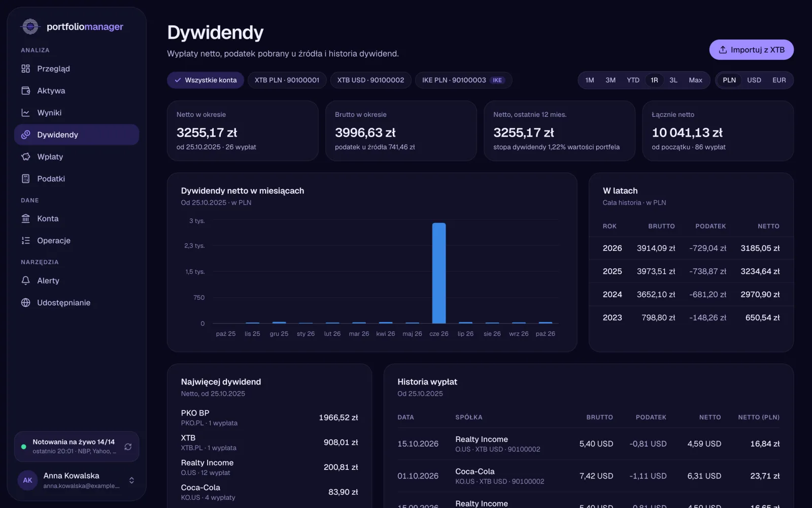Open the Notowania na żywo status card
Image resolution: width=812 pixels, height=508 pixels.
click(x=77, y=447)
